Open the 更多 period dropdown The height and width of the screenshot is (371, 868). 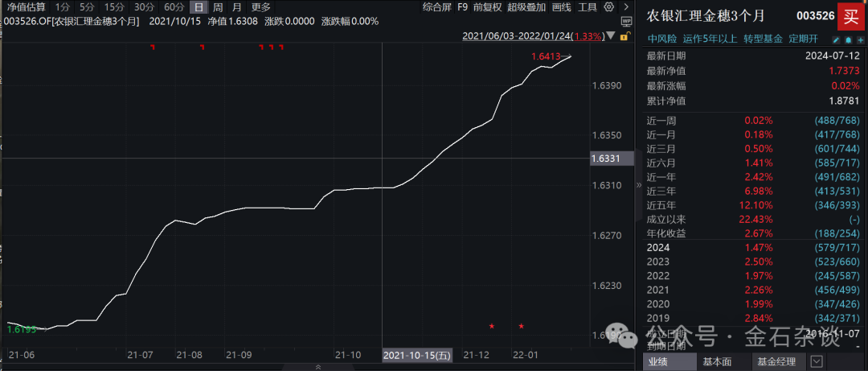pos(260,7)
